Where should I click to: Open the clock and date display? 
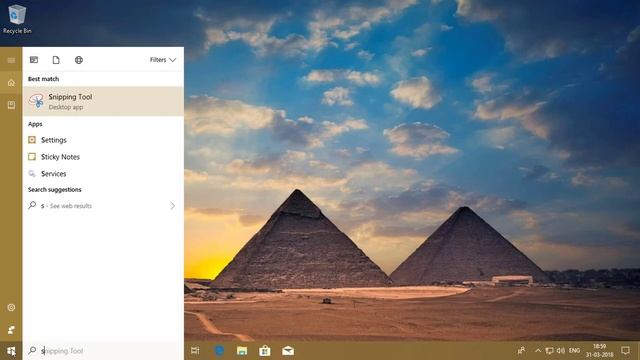pyautogui.click(x=600, y=351)
